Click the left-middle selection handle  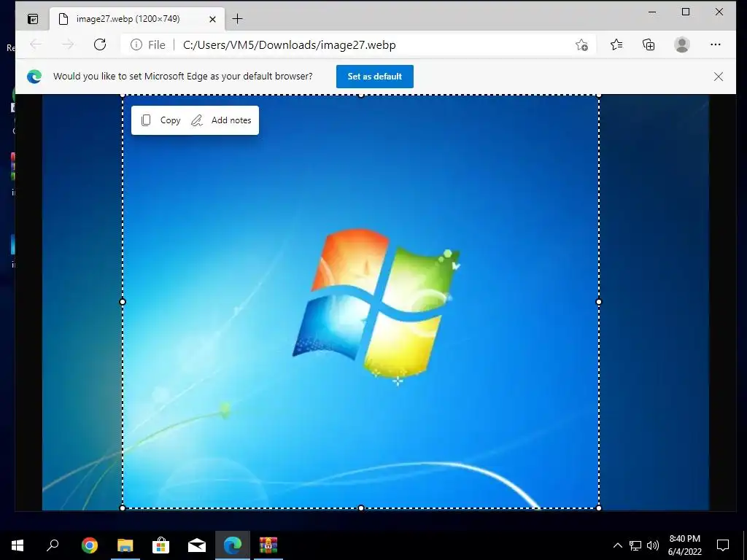[123, 301]
